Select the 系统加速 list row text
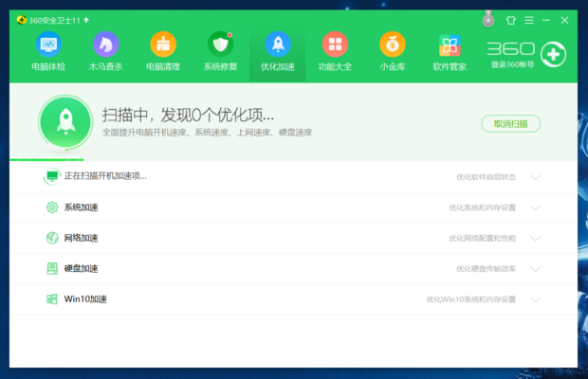 tap(81, 208)
